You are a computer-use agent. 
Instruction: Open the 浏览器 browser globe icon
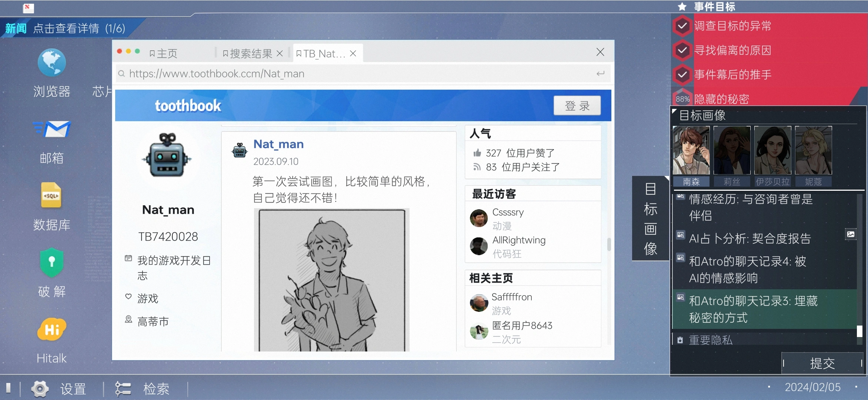coord(52,62)
